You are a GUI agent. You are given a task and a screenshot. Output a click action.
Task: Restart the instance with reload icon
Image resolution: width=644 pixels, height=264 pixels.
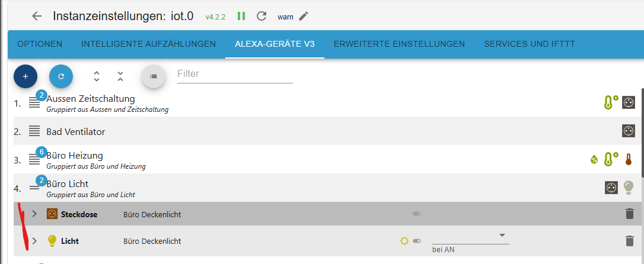(262, 16)
